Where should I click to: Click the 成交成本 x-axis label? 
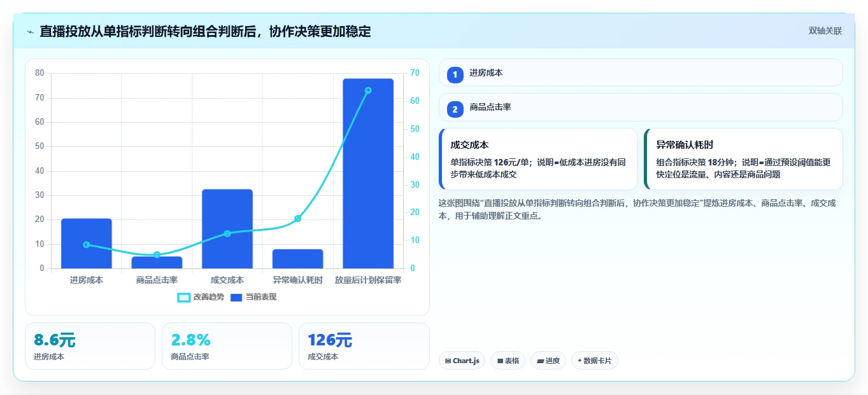click(x=227, y=281)
